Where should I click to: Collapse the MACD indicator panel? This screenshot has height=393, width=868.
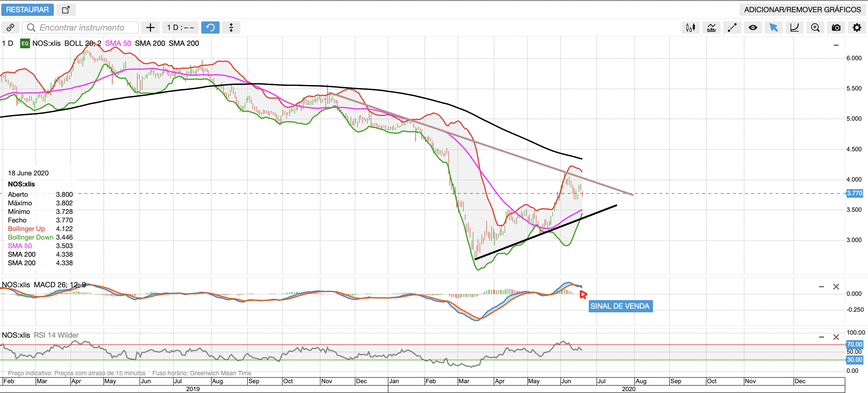coord(821,287)
